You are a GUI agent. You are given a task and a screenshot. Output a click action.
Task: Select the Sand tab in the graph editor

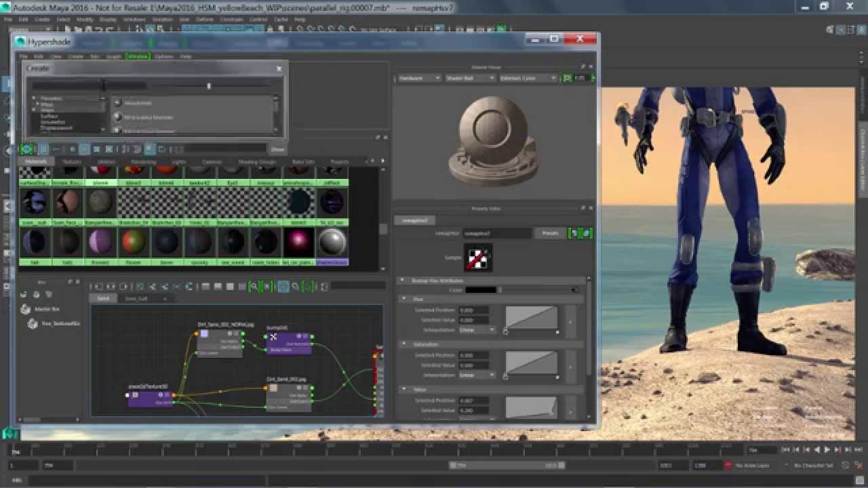pos(103,298)
